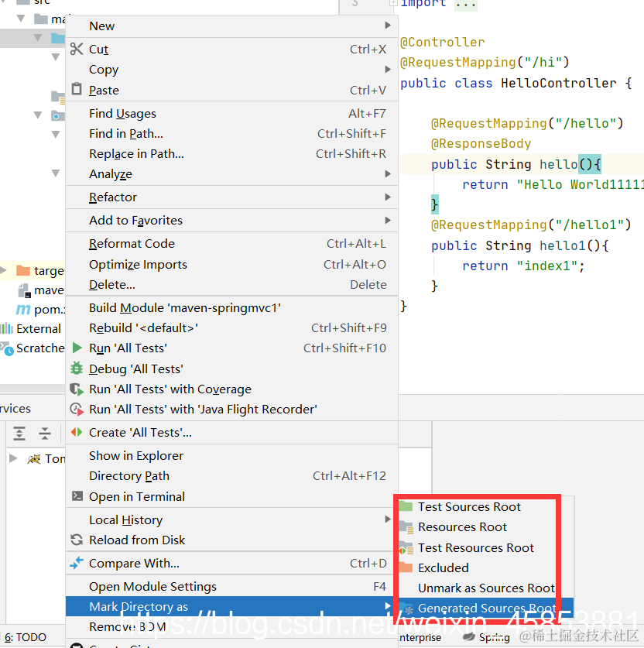
Task: Click 'hello1' method name in editor
Action: point(563,245)
